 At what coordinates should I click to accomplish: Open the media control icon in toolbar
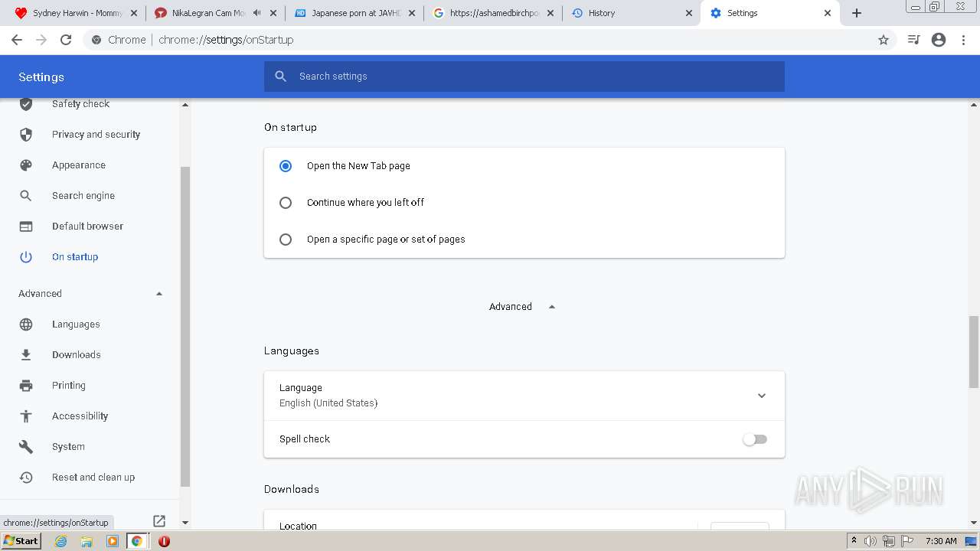point(913,40)
